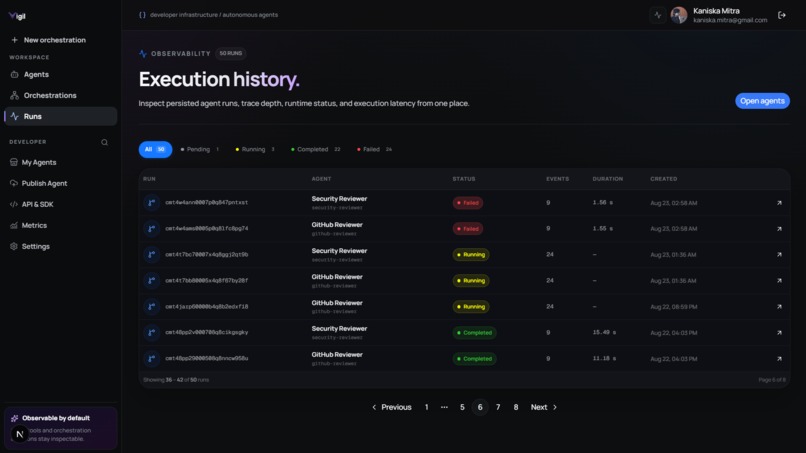Click the logout icon next to Kaniska Mitra
Screen dimensions: 806x453
[782, 15]
